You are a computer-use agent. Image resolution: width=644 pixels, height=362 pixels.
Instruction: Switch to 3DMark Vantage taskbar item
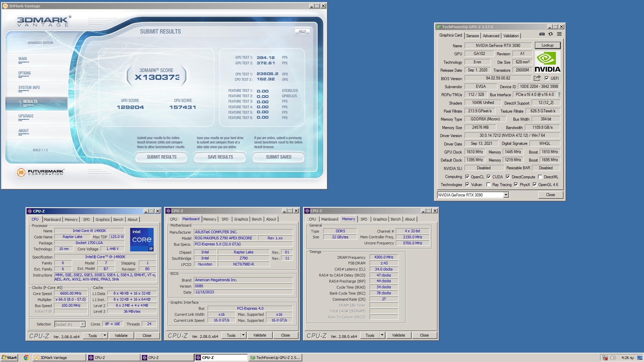tap(59, 358)
